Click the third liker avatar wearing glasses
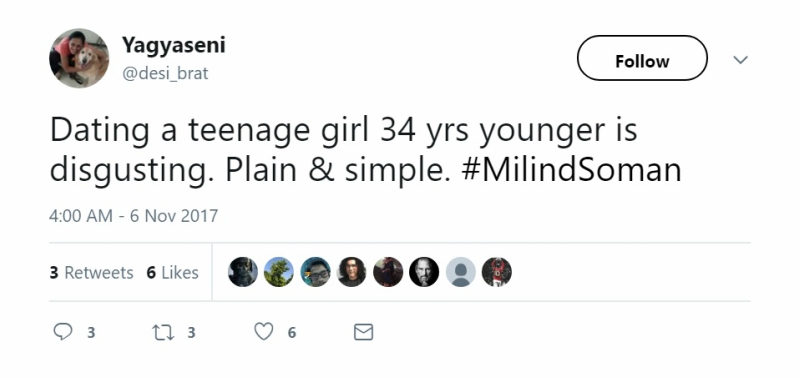The height and width of the screenshot is (378, 800). 315,272
